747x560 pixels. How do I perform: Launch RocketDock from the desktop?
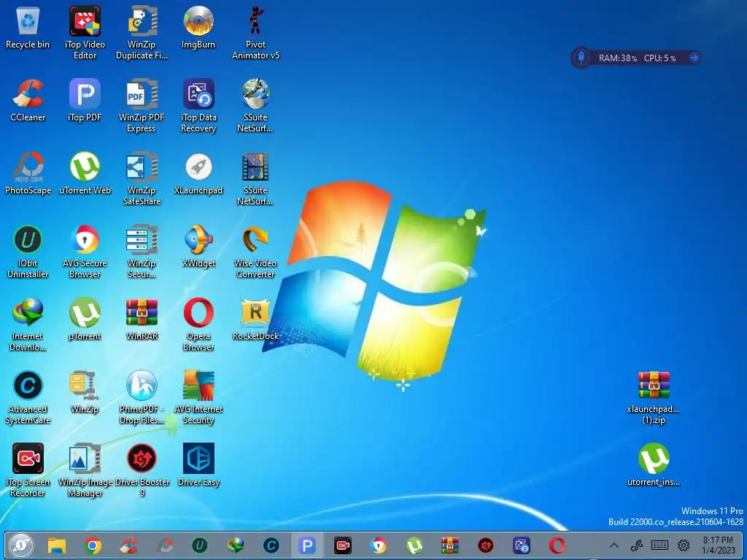click(x=255, y=319)
